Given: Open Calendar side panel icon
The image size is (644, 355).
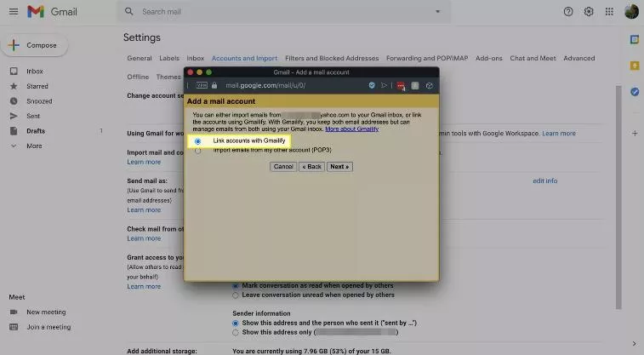Looking at the screenshot, I should [635, 39].
